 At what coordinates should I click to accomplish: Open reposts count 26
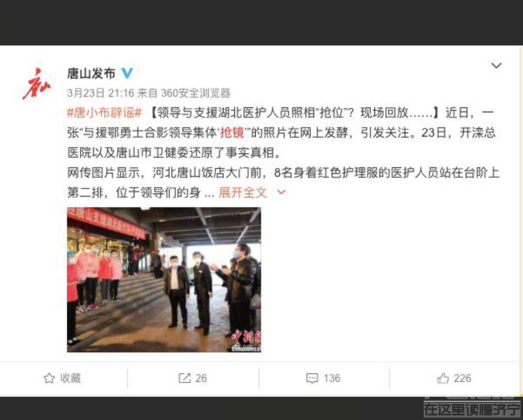(201, 378)
